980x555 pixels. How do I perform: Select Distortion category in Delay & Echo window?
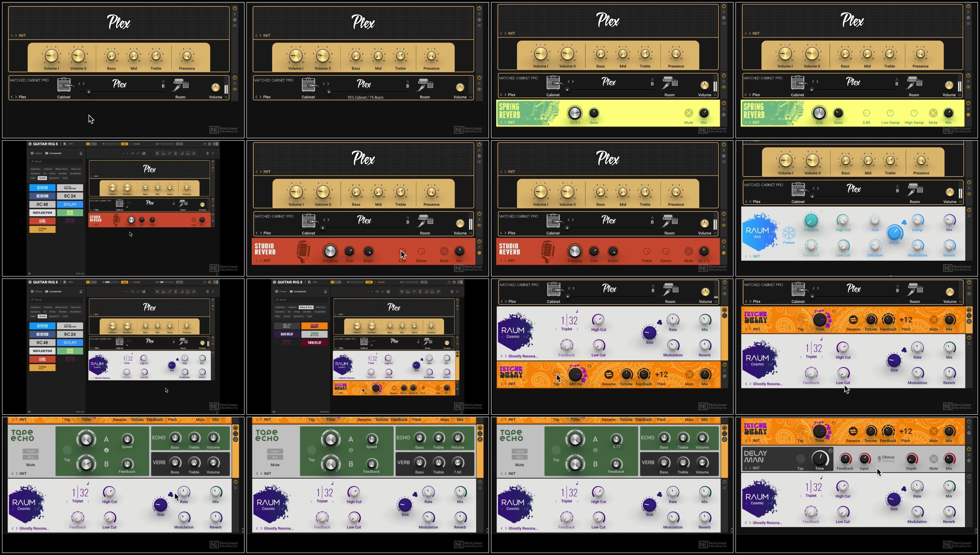point(320,307)
